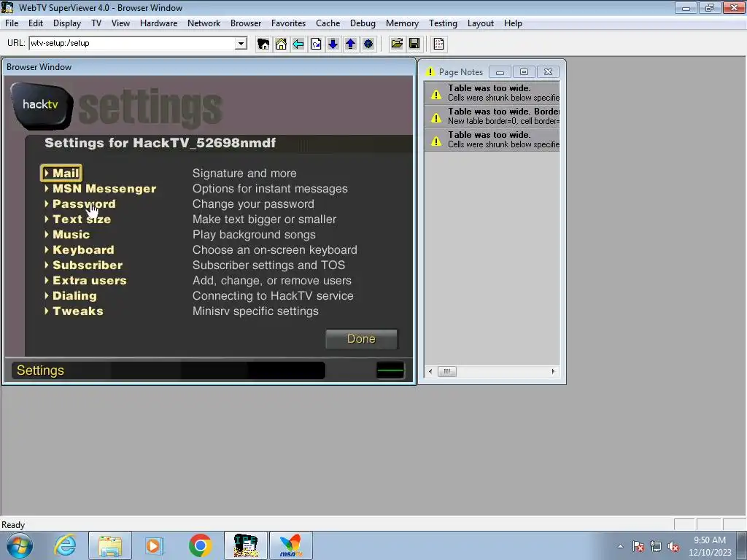
Task: Open the Debug menu
Action: coord(363,23)
